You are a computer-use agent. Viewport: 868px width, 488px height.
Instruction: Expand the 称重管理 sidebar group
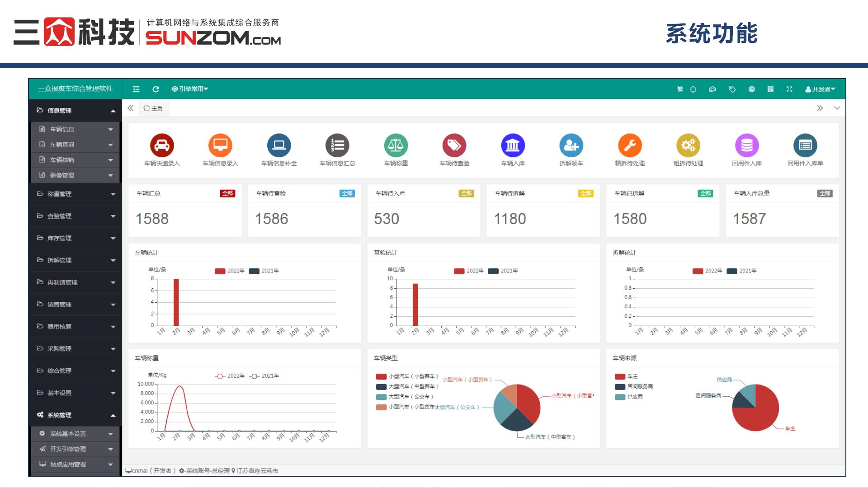point(75,194)
